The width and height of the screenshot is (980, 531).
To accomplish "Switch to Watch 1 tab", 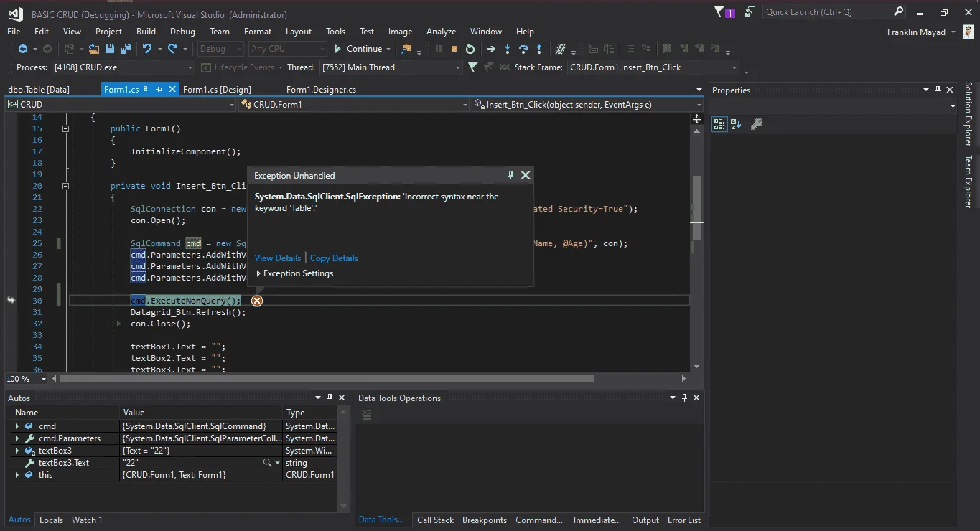I will 87,520.
